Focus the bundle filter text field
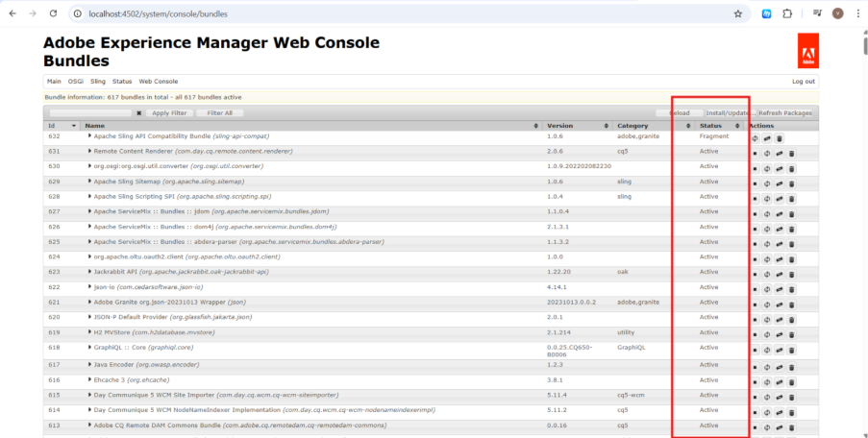 (90, 112)
